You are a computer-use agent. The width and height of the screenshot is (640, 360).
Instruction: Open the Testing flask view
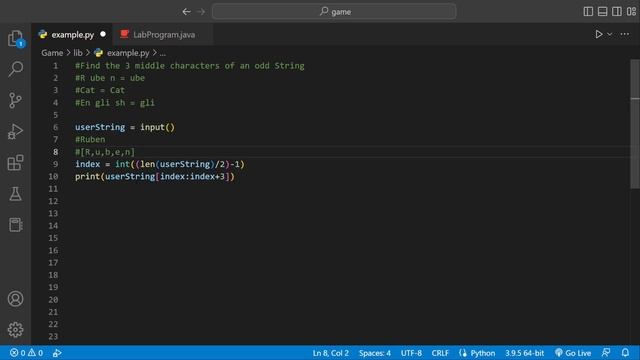(16, 194)
